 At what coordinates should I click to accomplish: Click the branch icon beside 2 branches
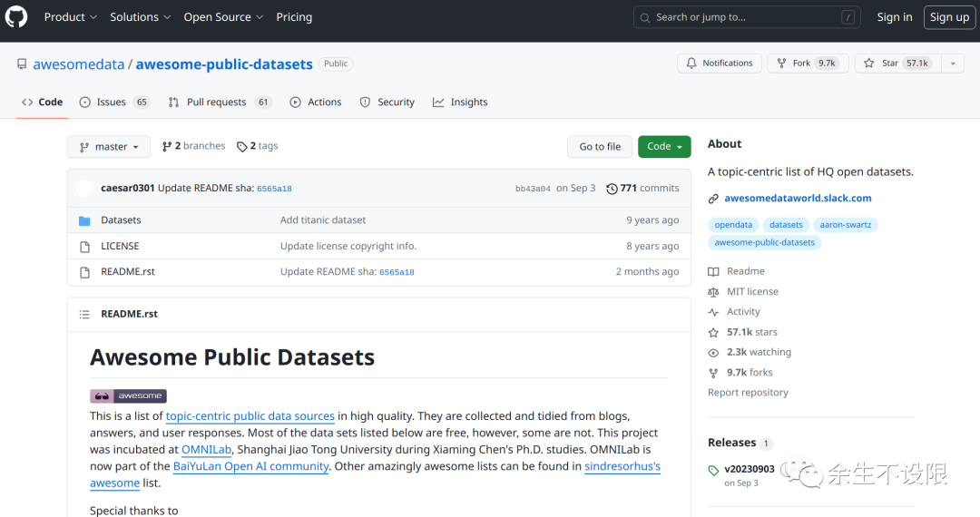(166, 146)
